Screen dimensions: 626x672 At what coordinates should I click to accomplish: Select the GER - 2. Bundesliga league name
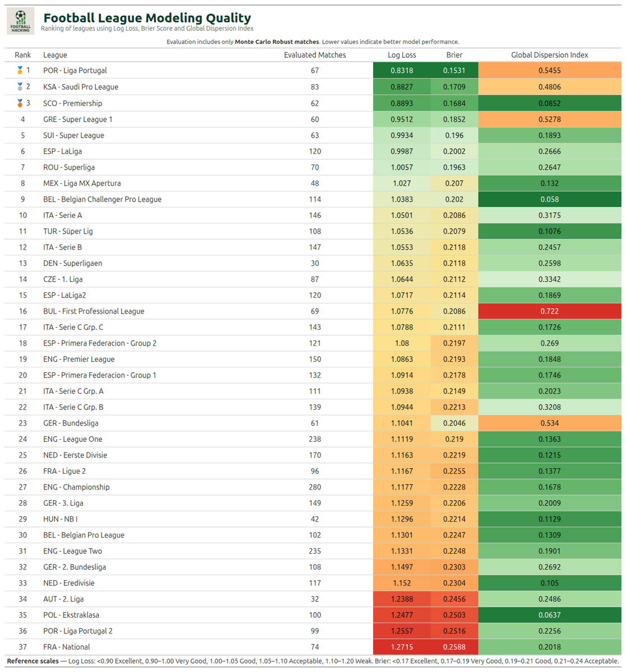coord(75,567)
